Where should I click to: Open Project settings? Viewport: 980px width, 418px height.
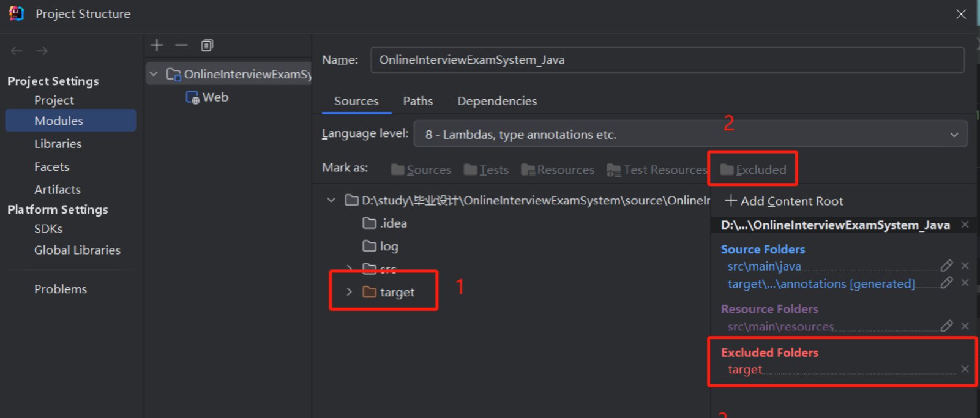tap(54, 100)
